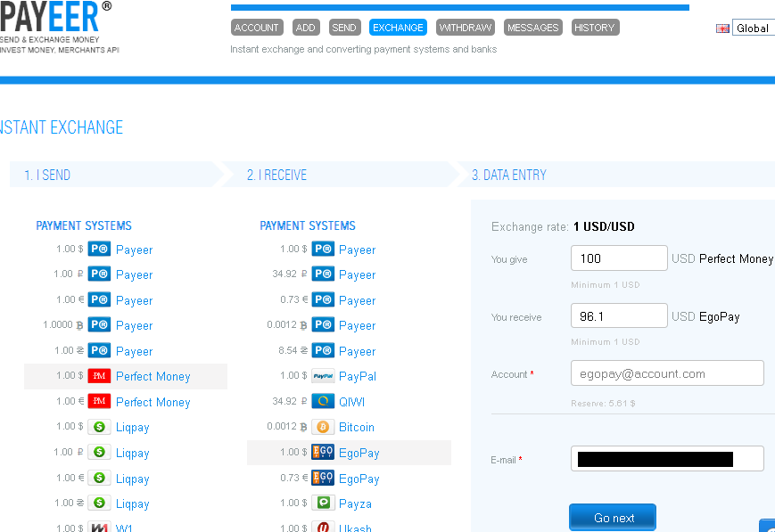Click the EgoPay 1.00 $ icon
775x532 pixels.
coord(323,453)
